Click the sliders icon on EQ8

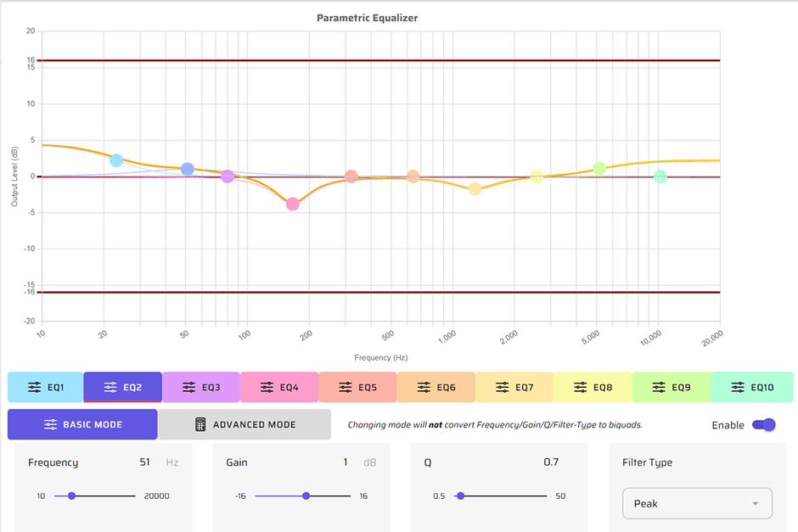(x=581, y=387)
